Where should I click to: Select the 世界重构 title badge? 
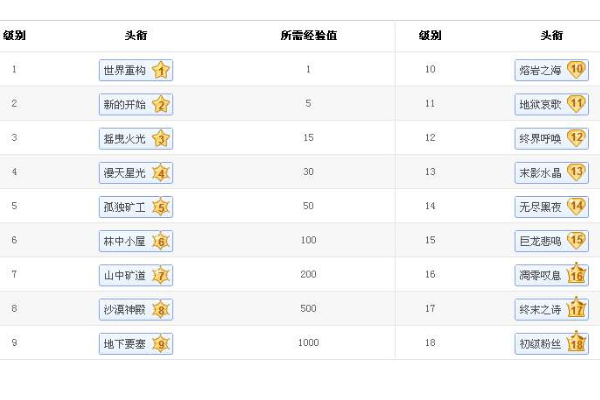(125, 70)
